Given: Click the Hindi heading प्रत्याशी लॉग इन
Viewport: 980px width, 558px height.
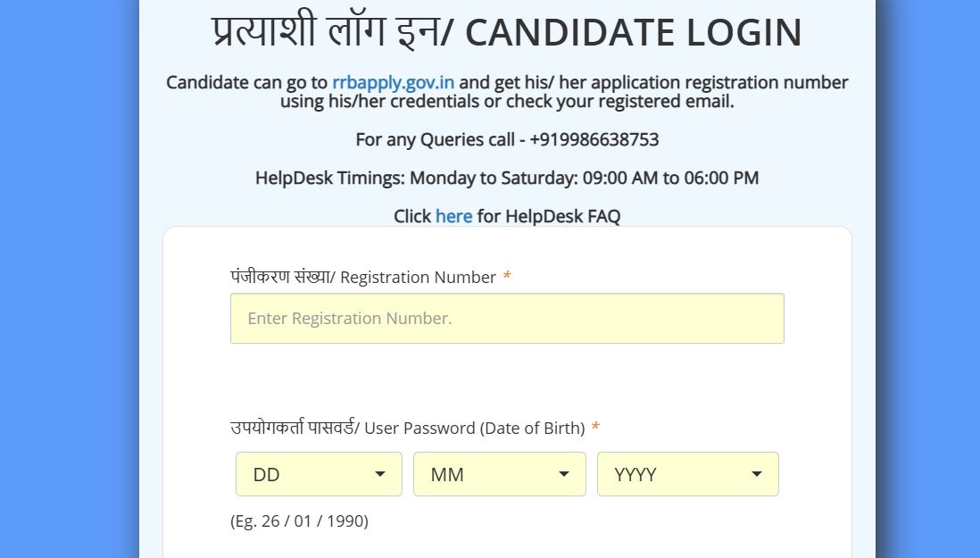Looking at the screenshot, I should point(325,33).
